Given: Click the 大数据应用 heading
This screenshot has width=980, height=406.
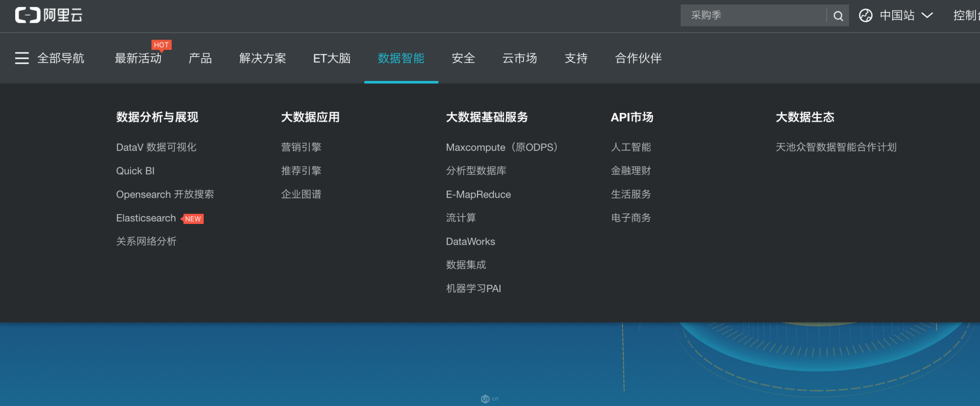Looking at the screenshot, I should coord(310,117).
